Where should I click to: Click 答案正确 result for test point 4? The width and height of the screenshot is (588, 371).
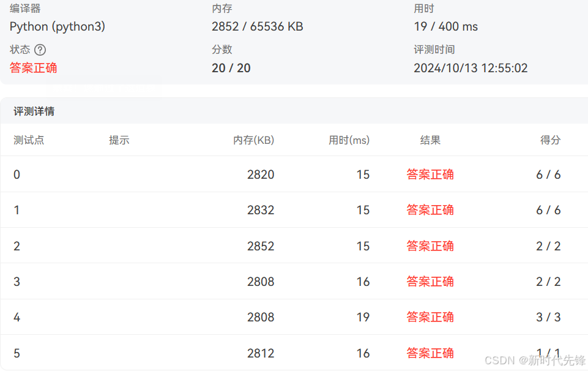pyautogui.click(x=430, y=317)
